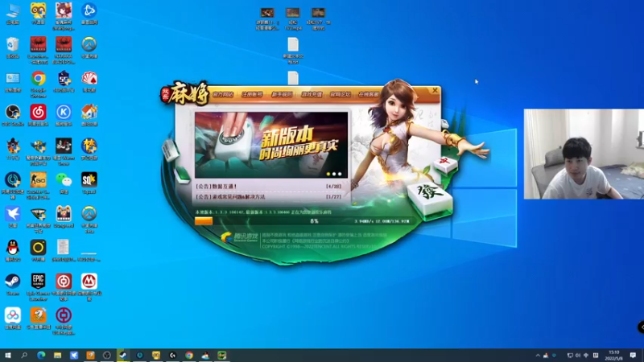Select the second banner carousel dot
The image size is (644, 362).
(334, 174)
